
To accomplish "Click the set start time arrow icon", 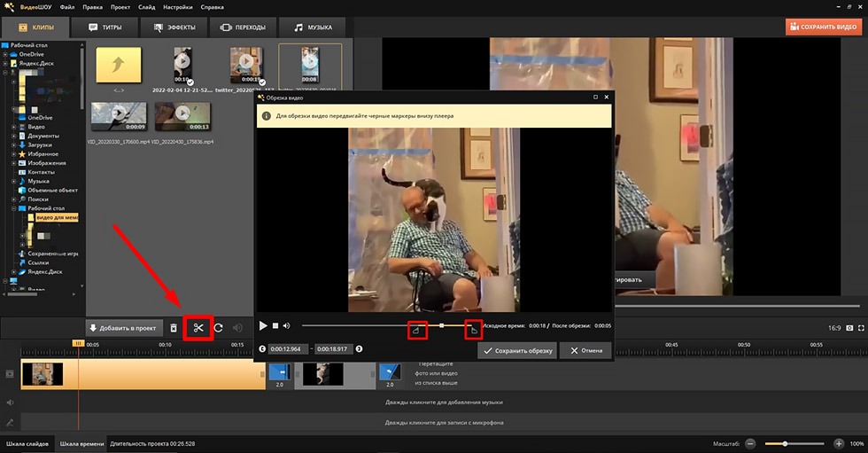I will [x=262, y=349].
